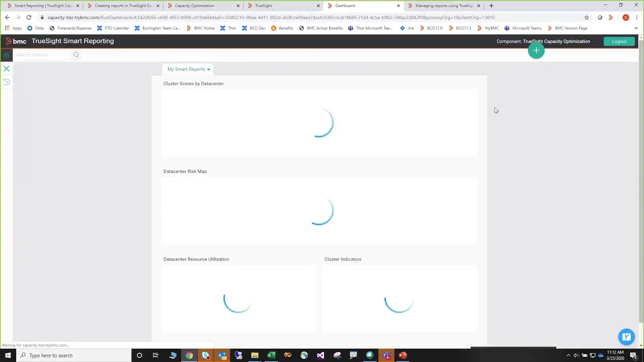Open the BMC Version Page bookmark
The image size is (644, 362).
[x=568, y=28]
